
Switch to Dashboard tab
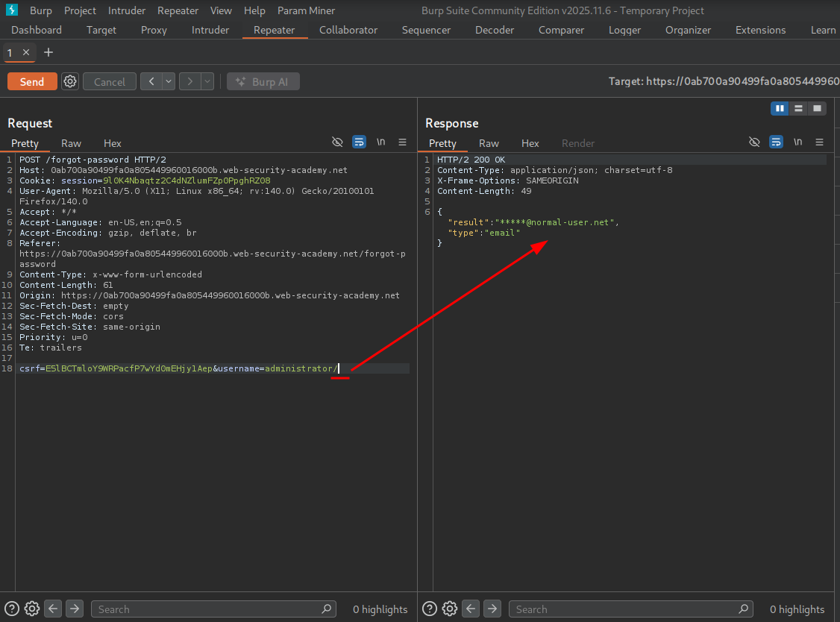(37, 30)
